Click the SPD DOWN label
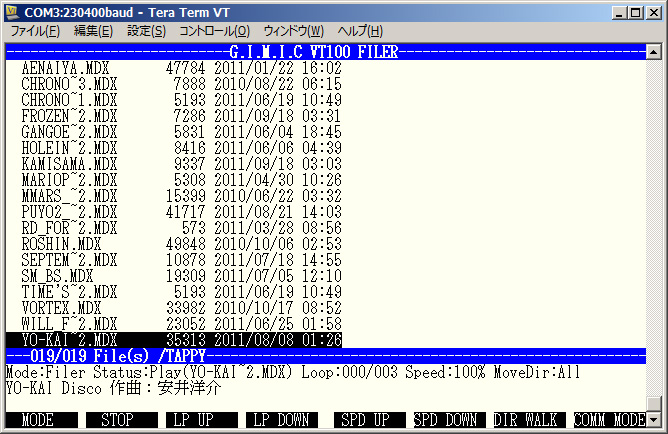 click(444, 420)
